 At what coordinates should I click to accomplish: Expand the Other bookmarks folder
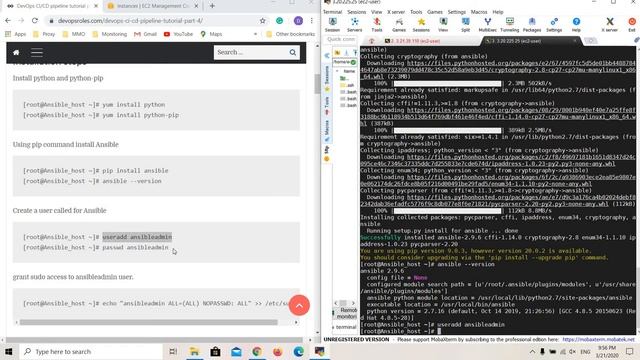tap(290, 34)
